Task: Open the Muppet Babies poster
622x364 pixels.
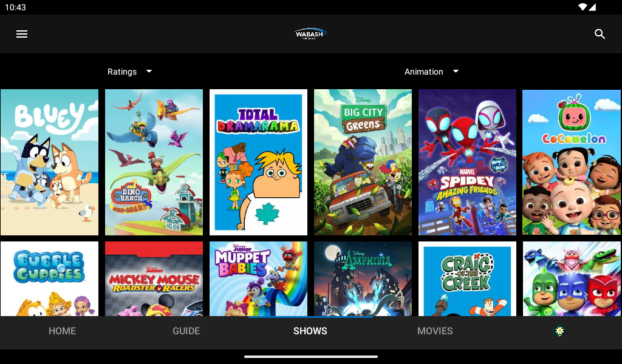Action: [258, 279]
